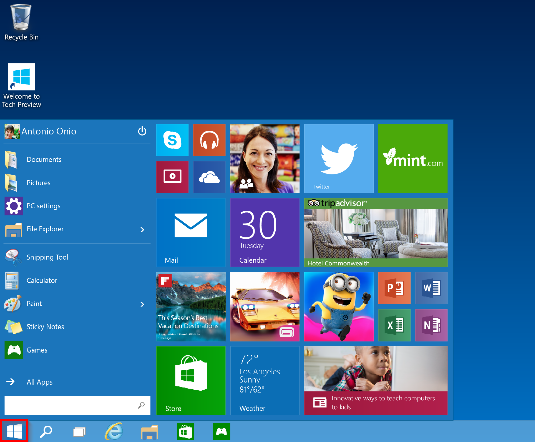This screenshot has width=535, height=442.
Task: Expand the File Explorer submenu arrow
Action: pos(143,230)
